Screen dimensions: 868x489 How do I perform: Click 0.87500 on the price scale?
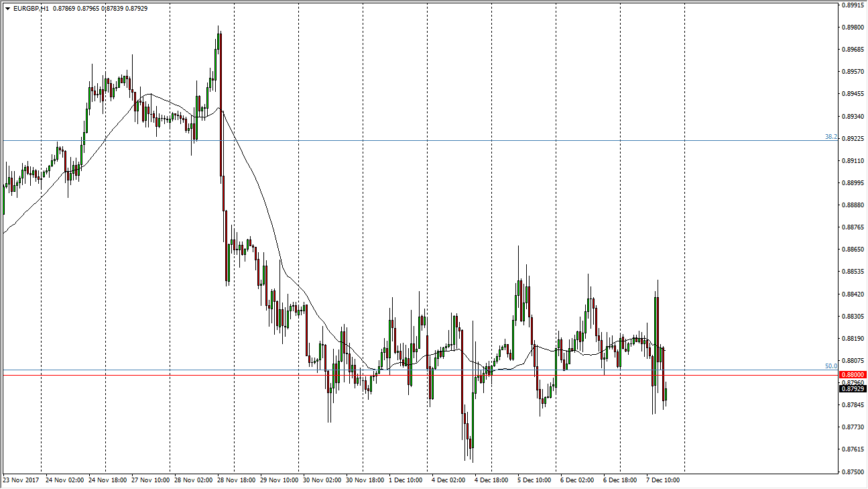click(853, 472)
